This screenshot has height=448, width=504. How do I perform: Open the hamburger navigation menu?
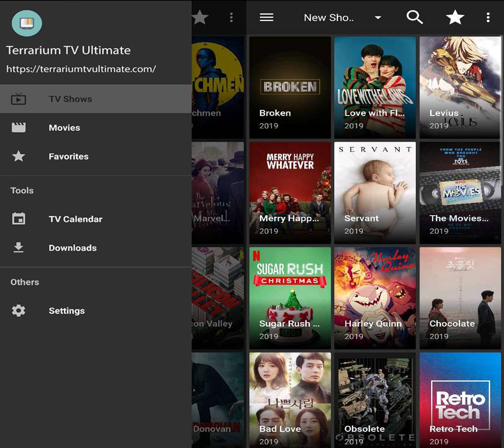(266, 18)
